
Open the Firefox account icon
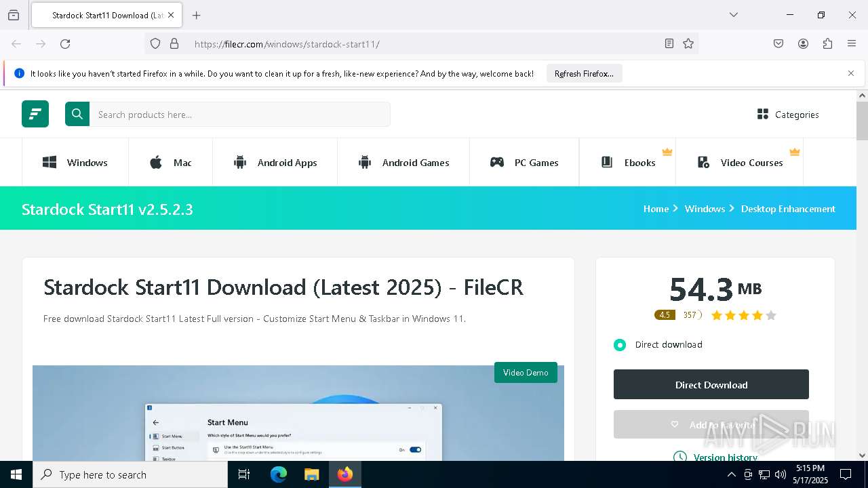coord(803,43)
